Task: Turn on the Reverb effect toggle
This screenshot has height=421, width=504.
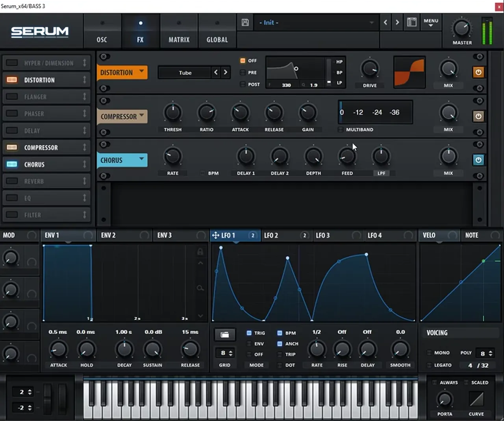Action: [x=12, y=181]
